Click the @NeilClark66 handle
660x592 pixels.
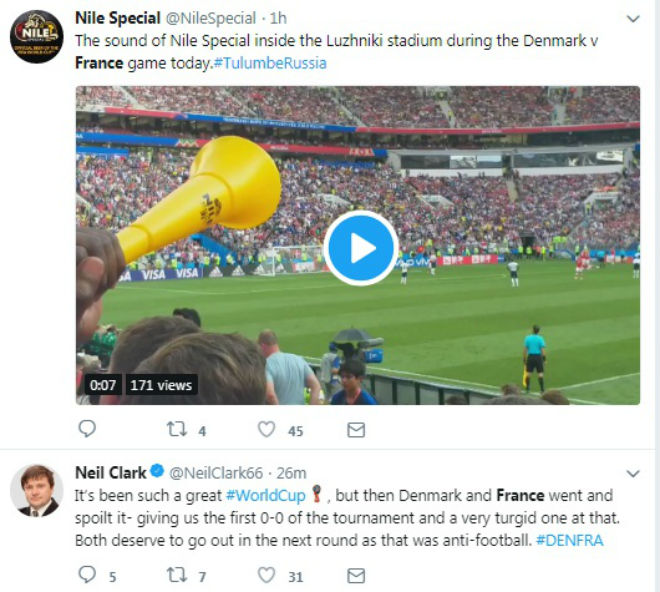pyautogui.click(x=211, y=473)
